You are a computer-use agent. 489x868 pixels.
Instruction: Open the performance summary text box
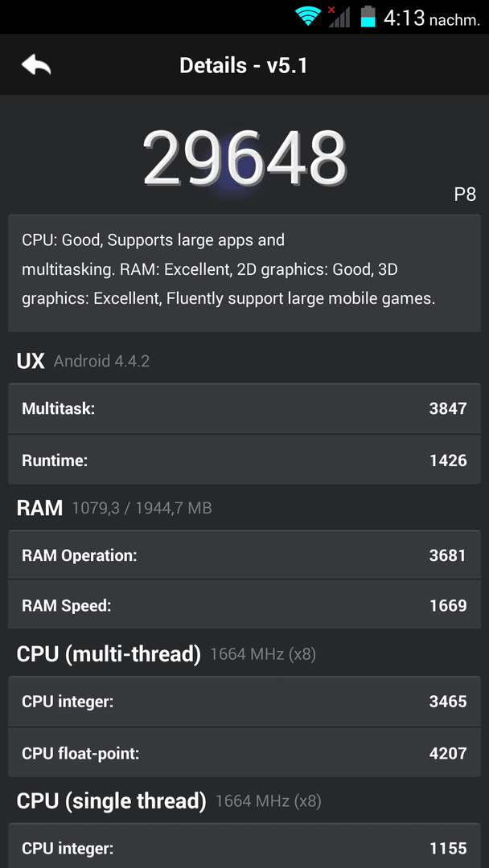tap(244, 273)
